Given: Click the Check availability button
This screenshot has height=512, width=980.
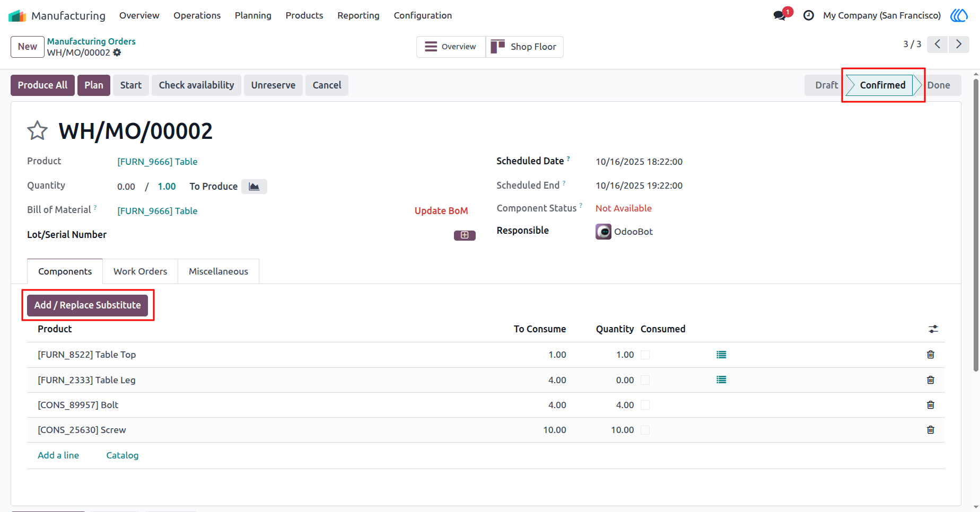Looking at the screenshot, I should [x=196, y=85].
